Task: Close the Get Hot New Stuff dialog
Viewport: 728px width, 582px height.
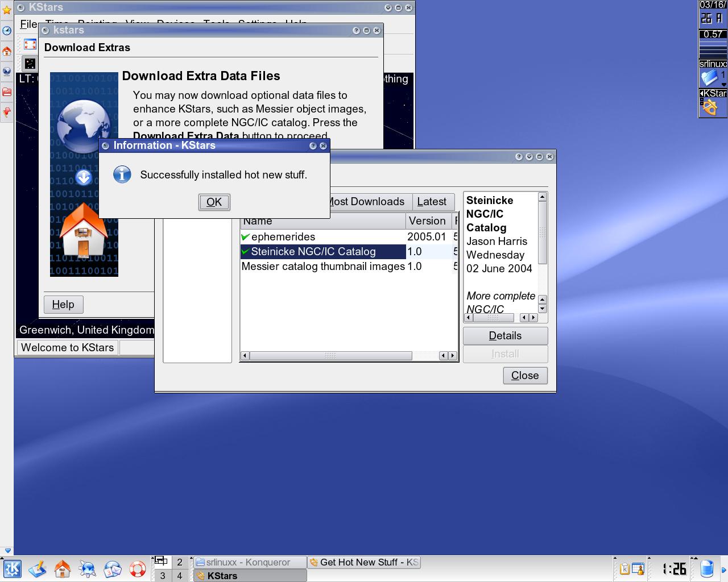Action: tap(525, 375)
